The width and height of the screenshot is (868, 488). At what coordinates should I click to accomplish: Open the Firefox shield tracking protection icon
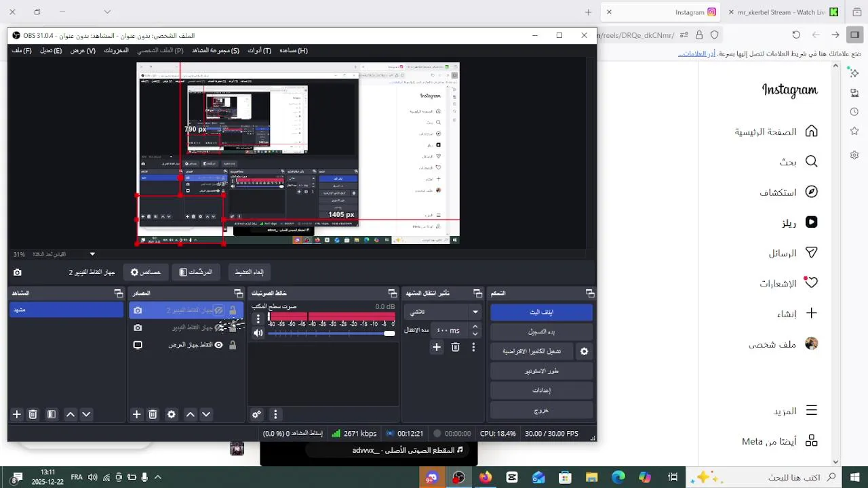coord(714,35)
